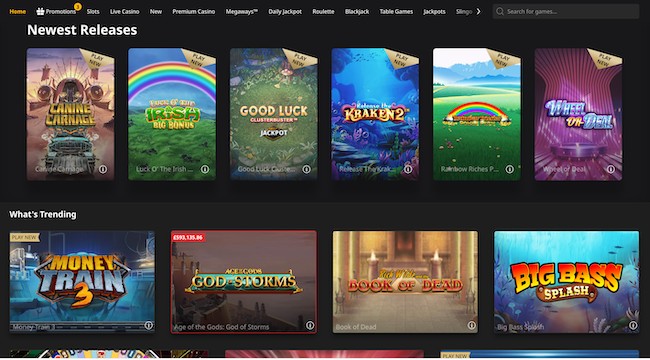Image resolution: width=650 pixels, height=360 pixels.
Task: Play the Big Bass Splash tile
Action: (x=566, y=282)
